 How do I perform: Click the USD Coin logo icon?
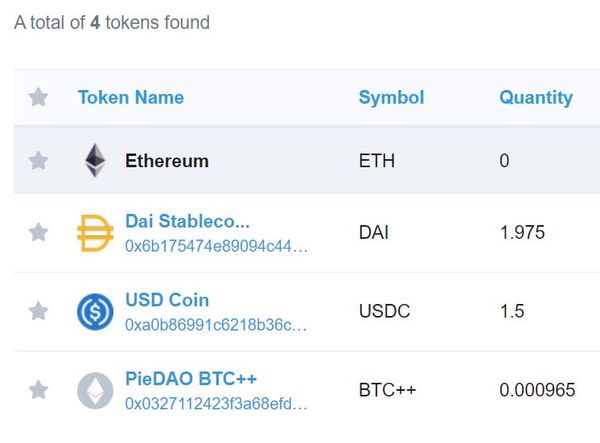[95, 311]
